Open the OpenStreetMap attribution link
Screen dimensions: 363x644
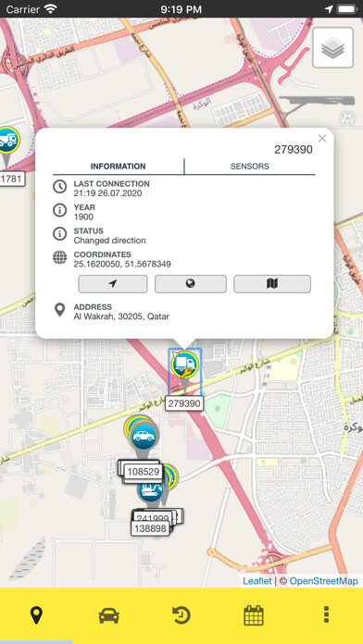pos(323,581)
